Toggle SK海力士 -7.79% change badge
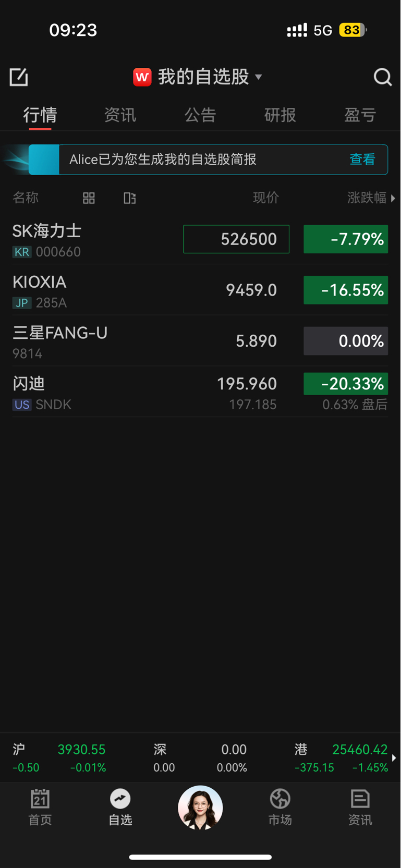Image resolution: width=401 pixels, height=868 pixels. coord(346,239)
